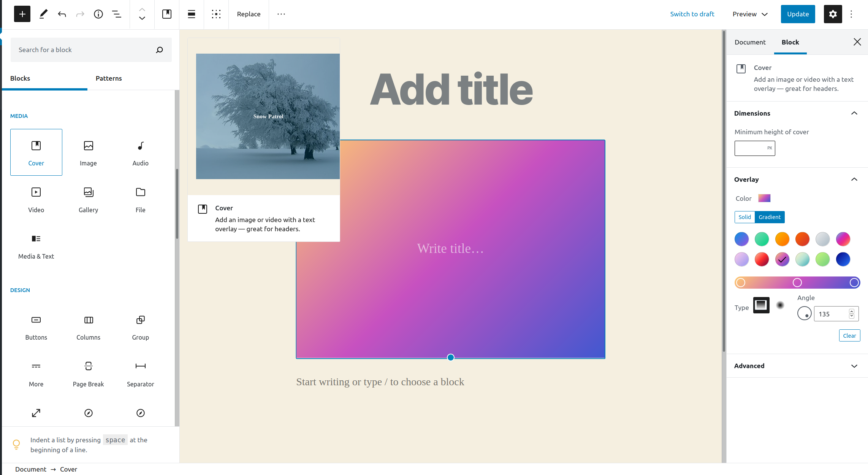Screen dimensions: 868x475
Task: Switch to the Patterns tab
Action: pyautogui.click(x=109, y=78)
